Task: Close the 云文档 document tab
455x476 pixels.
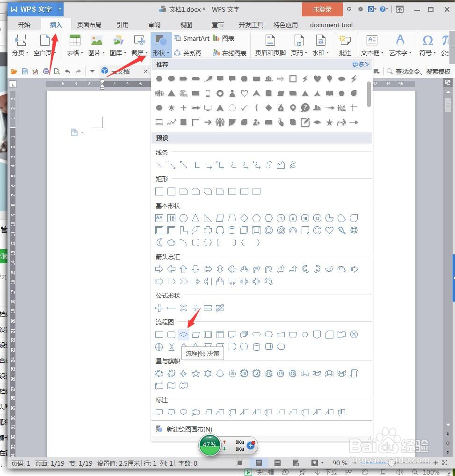Action: pos(146,72)
